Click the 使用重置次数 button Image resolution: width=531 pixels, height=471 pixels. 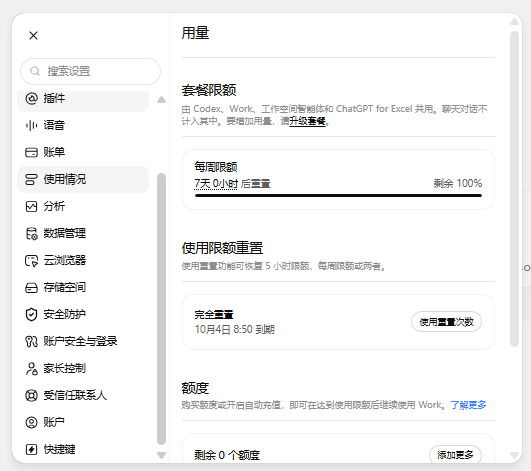tap(446, 322)
